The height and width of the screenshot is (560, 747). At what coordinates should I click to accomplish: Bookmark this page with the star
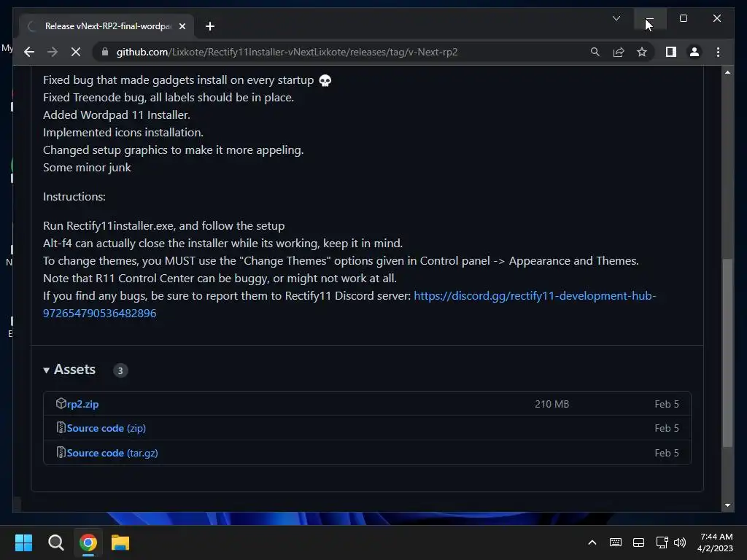click(642, 52)
